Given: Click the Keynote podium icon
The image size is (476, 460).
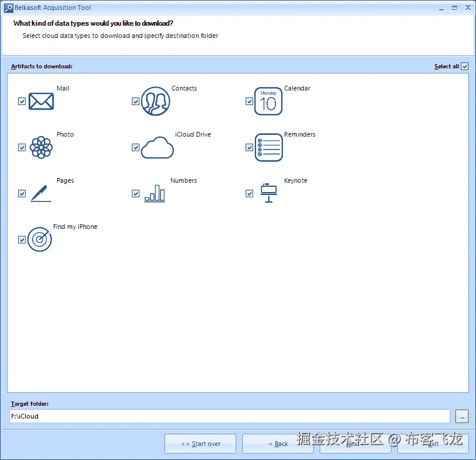Looking at the screenshot, I should [x=269, y=193].
